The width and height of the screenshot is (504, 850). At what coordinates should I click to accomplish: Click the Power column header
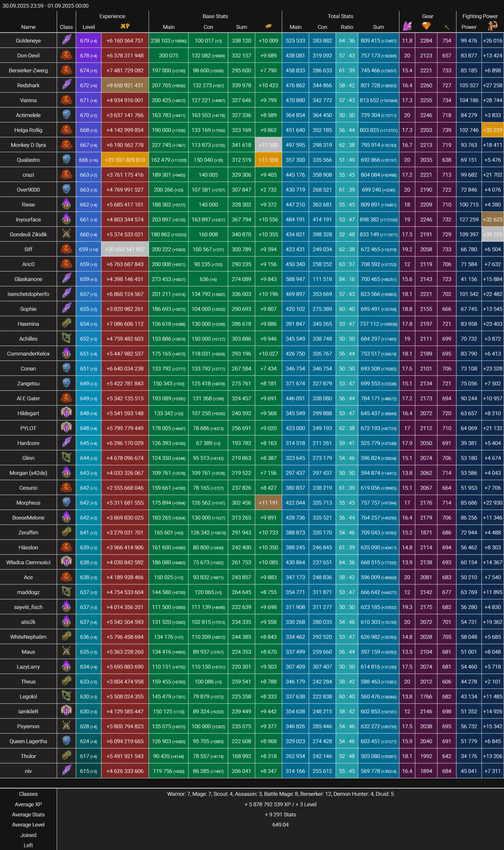click(x=469, y=27)
